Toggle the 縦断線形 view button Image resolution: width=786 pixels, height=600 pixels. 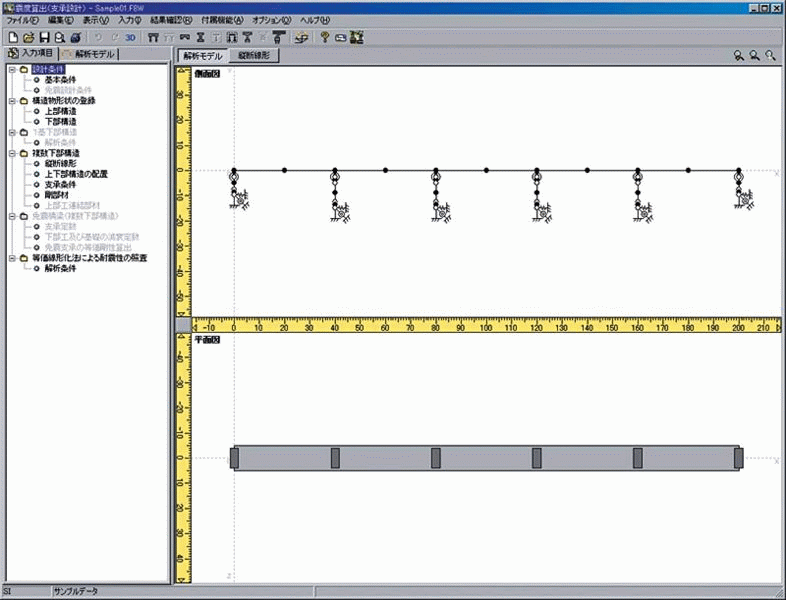coord(255,56)
